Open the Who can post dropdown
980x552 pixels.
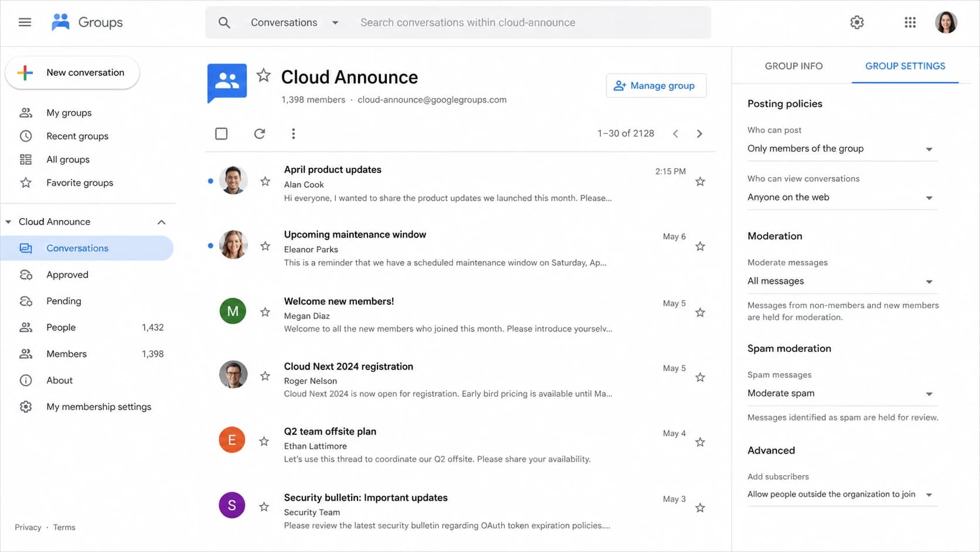coord(842,149)
